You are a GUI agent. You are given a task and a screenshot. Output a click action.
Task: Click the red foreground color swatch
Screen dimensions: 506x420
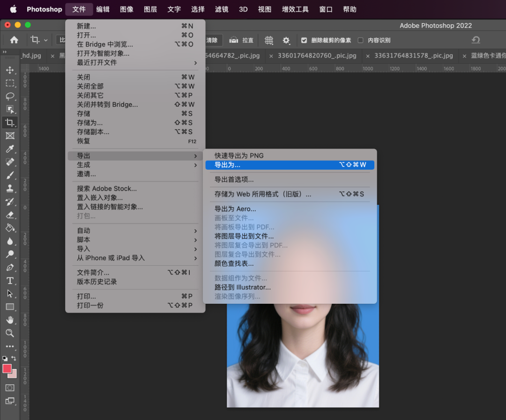7,368
